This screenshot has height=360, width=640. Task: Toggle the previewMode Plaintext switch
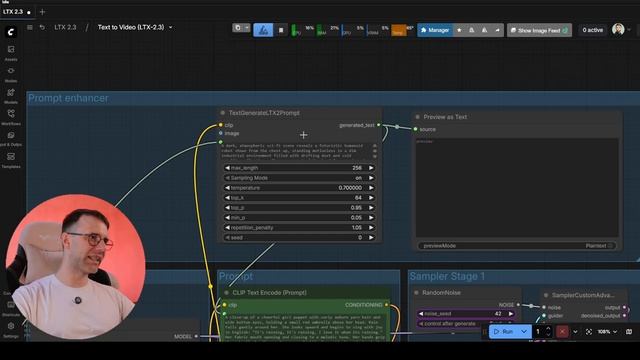pos(517,246)
